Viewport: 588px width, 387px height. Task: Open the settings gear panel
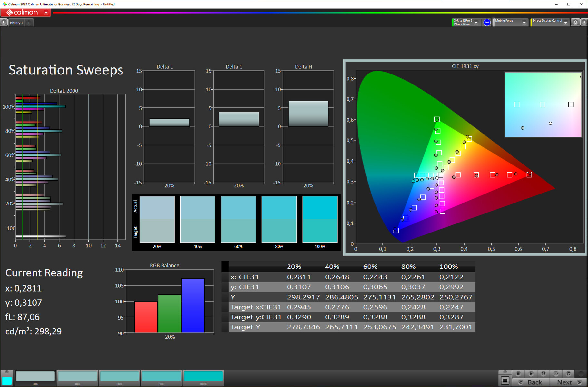[x=575, y=23]
